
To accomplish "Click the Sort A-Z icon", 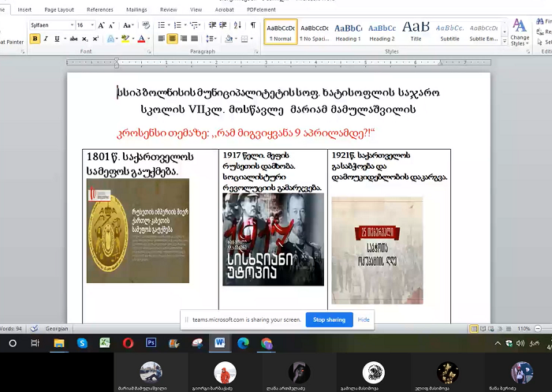I will (237, 25).
